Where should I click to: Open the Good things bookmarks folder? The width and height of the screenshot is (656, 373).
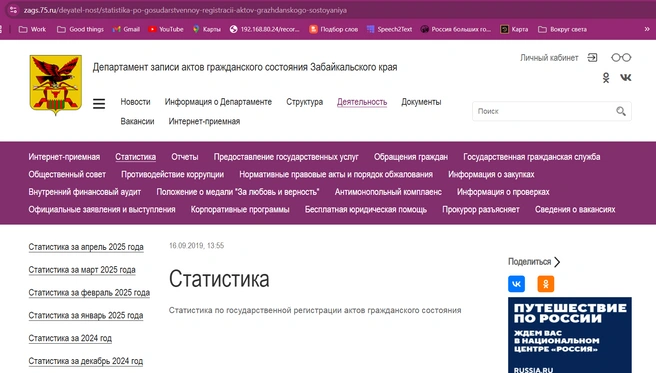point(80,29)
